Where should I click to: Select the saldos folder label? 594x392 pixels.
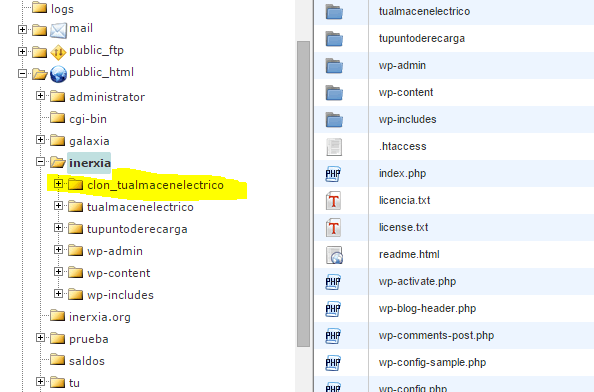[87, 361]
